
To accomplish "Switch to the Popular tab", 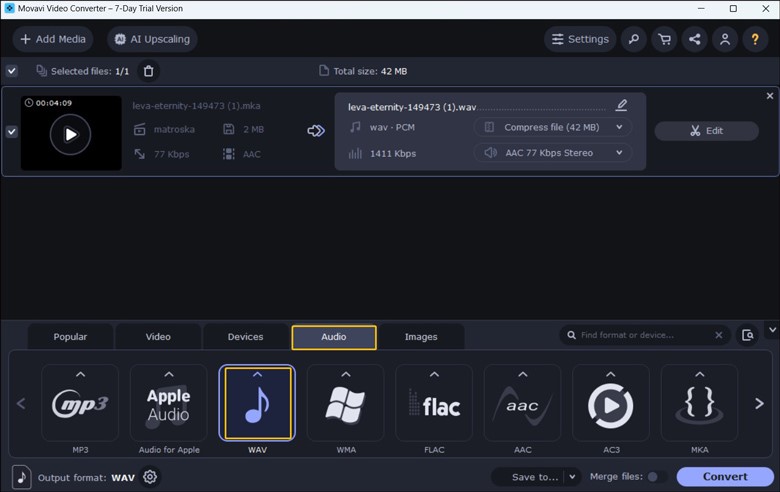I will pyautogui.click(x=70, y=337).
